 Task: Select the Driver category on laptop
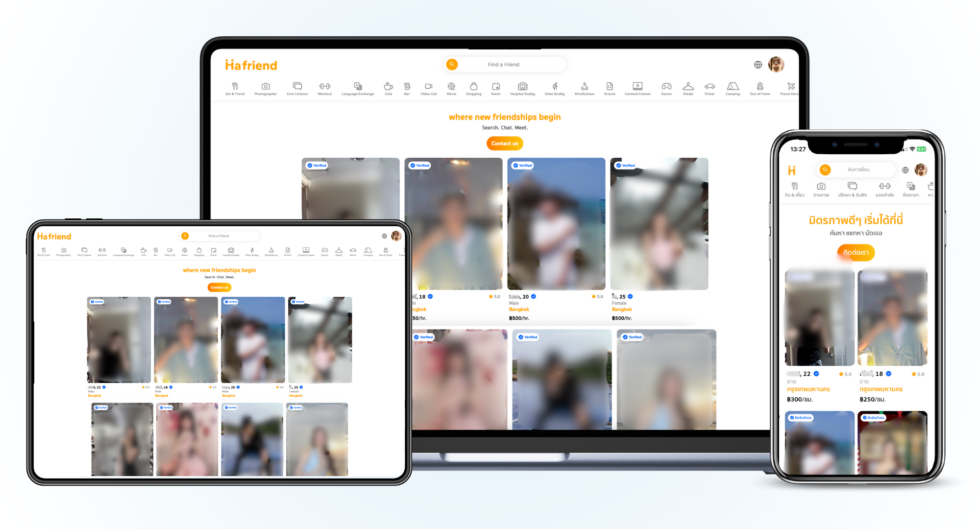(710, 89)
